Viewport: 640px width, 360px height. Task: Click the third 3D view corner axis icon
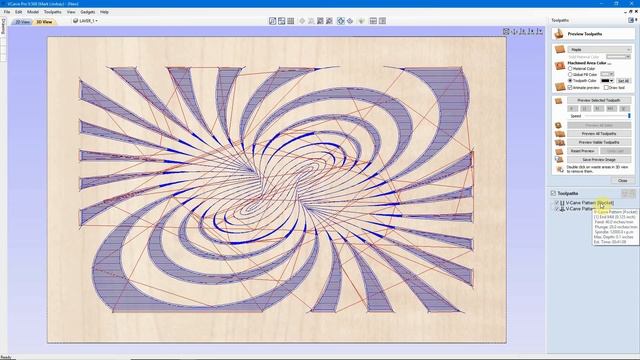tap(522, 31)
